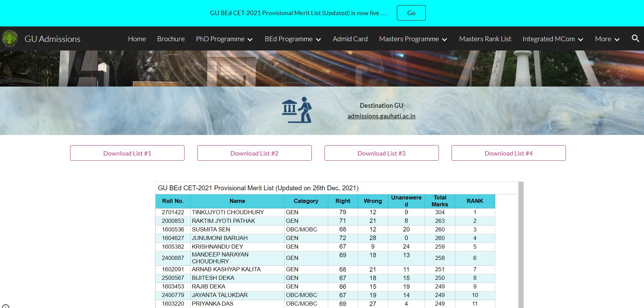Select the name RAKTIM JYOTI PATHAK
This screenshot has height=308, width=644.
point(223,221)
